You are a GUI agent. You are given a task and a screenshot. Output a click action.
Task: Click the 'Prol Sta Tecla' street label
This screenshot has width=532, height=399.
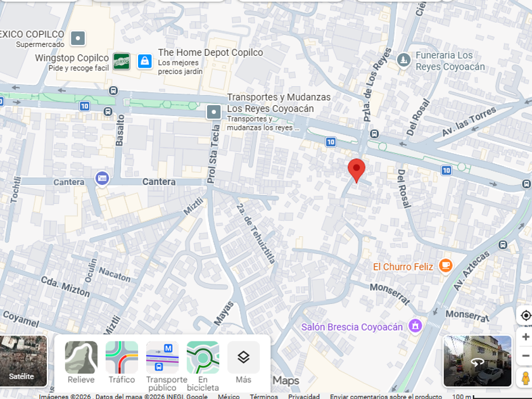(x=213, y=154)
